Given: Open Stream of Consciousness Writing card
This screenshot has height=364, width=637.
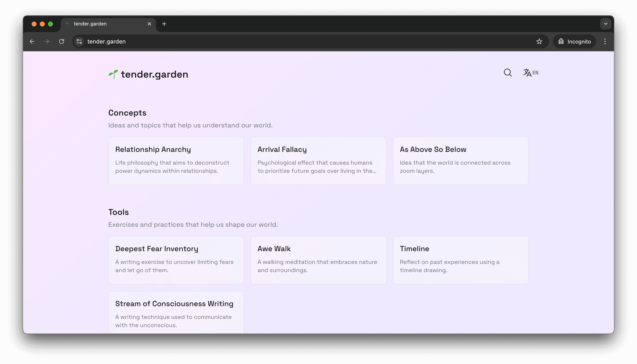Looking at the screenshot, I should pos(176,312).
